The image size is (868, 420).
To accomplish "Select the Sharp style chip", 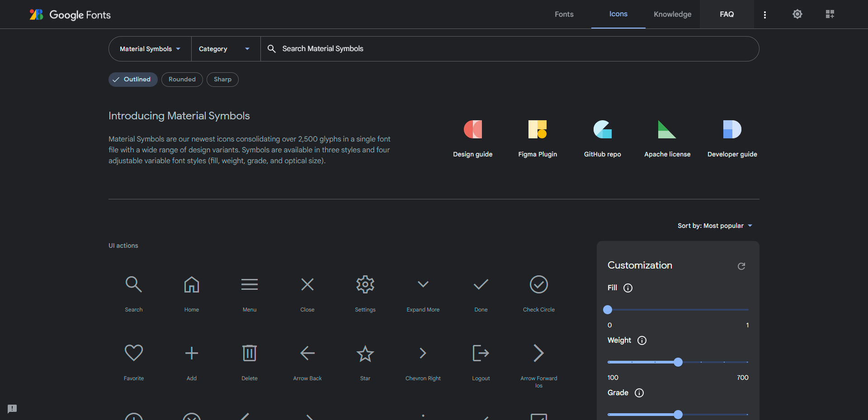I will click(x=222, y=80).
